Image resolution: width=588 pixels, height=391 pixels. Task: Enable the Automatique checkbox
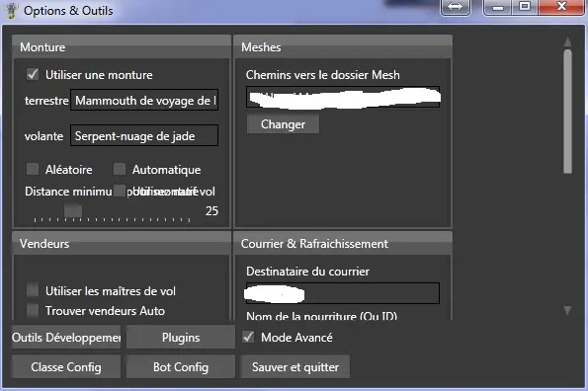[x=120, y=169]
